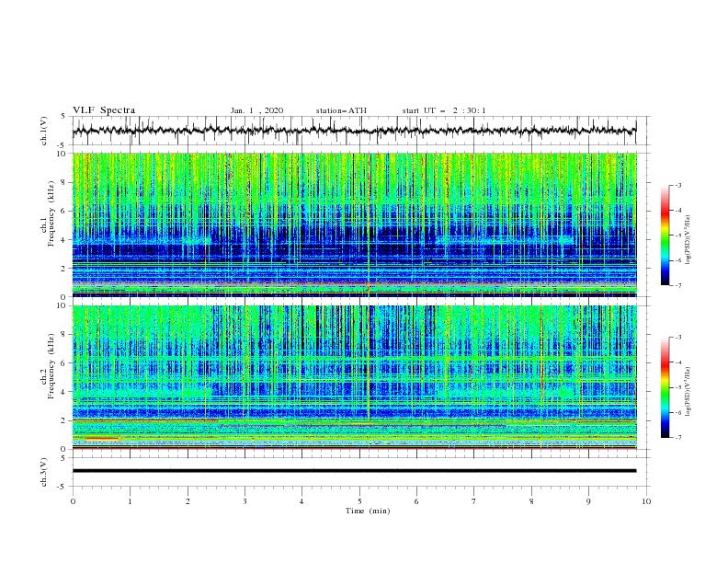Screen dimensions: 728x563
Task: Click the ch.1(V) waveform trace
Action: [354, 131]
